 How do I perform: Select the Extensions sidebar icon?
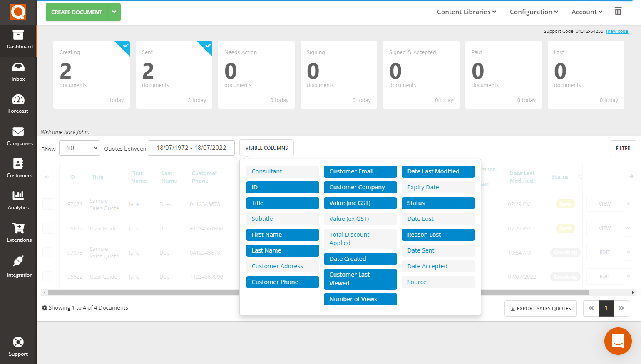(x=18, y=233)
